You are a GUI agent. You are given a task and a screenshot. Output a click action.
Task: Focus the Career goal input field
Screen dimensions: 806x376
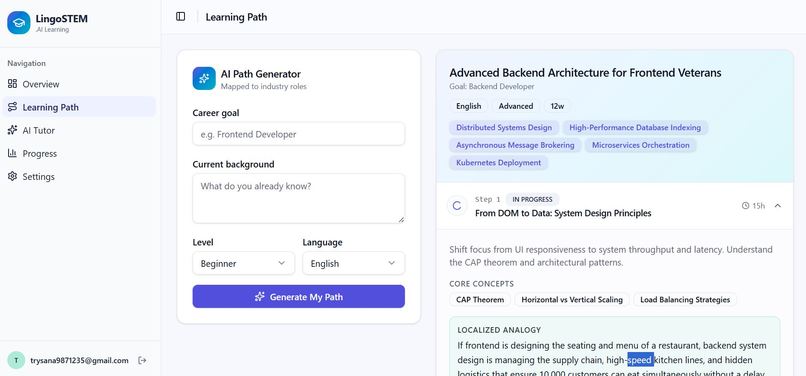(299, 134)
